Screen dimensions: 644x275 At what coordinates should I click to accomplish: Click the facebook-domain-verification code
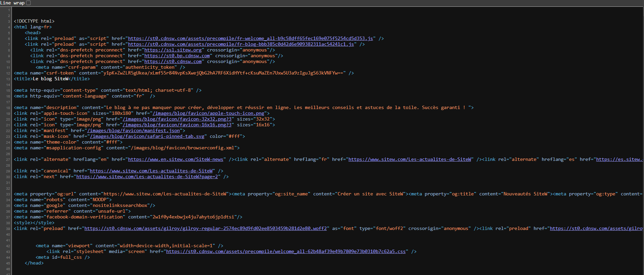(193, 217)
